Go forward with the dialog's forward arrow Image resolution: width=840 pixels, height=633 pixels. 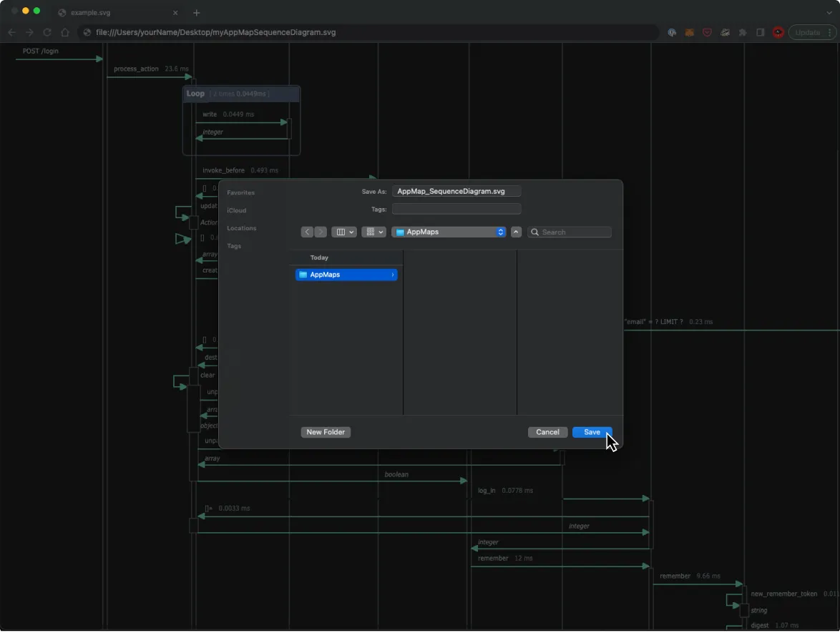pos(321,232)
